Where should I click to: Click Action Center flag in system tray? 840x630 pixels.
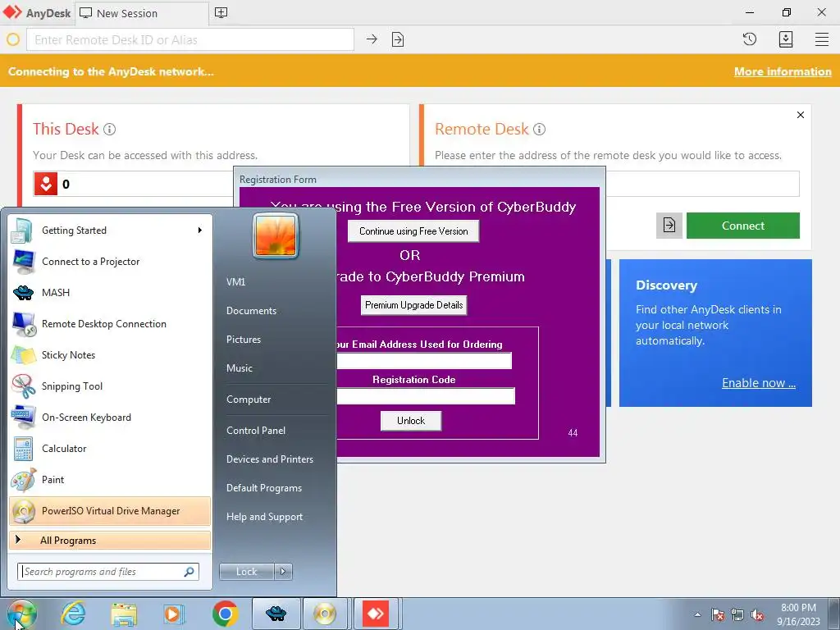pyautogui.click(x=718, y=614)
